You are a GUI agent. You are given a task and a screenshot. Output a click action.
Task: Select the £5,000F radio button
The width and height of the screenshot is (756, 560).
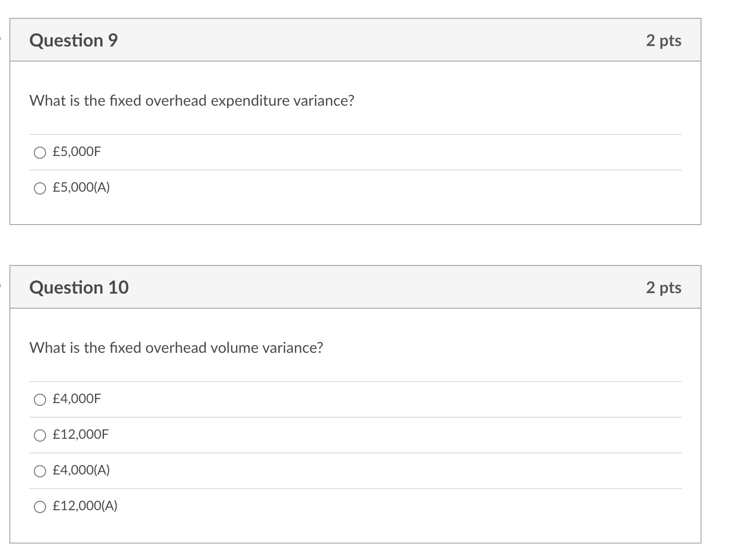pos(40,152)
